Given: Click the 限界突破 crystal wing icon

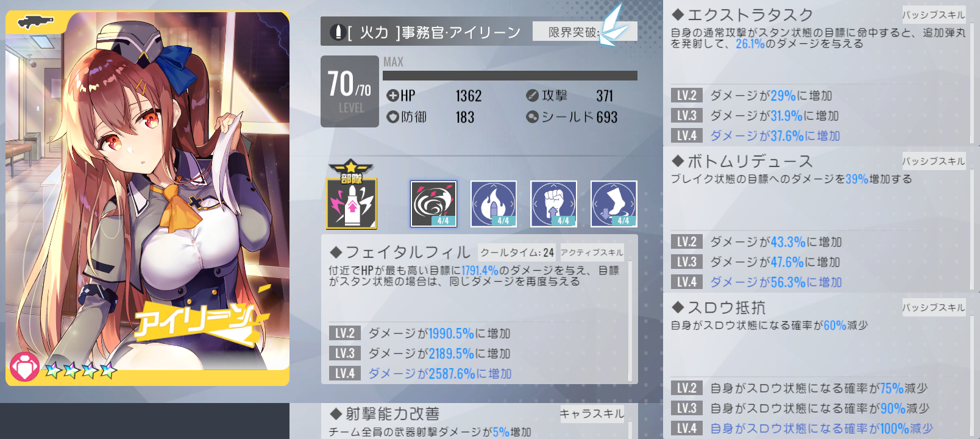Looking at the screenshot, I should pos(612,26).
